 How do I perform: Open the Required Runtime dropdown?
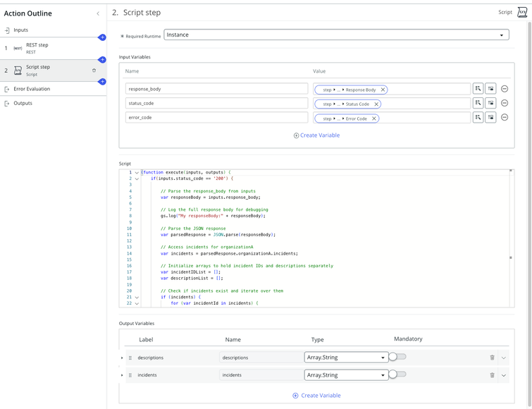pyautogui.click(x=336, y=35)
